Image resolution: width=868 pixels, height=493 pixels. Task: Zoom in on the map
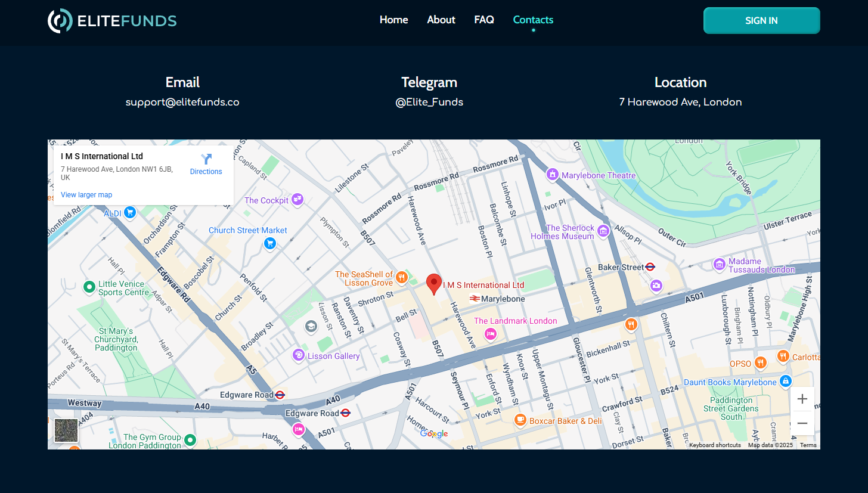pos(802,399)
